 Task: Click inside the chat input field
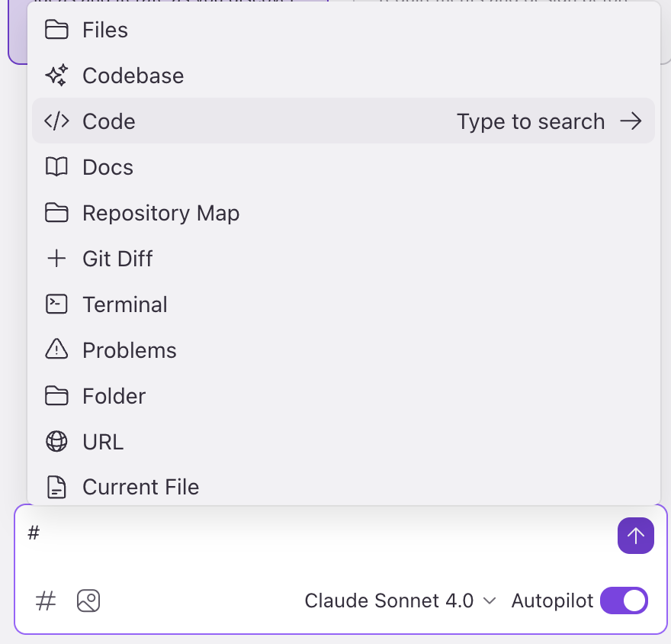316,543
